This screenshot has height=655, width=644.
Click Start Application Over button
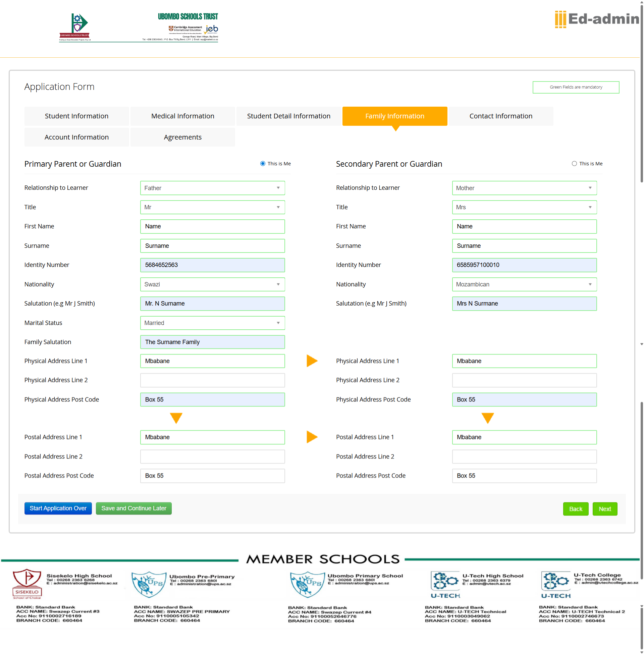click(58, 508)
